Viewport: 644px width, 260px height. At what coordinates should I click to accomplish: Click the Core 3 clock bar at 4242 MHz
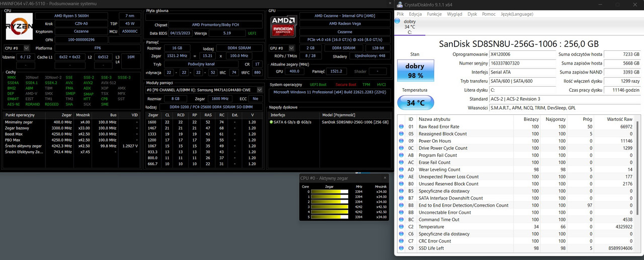[330, 207]
